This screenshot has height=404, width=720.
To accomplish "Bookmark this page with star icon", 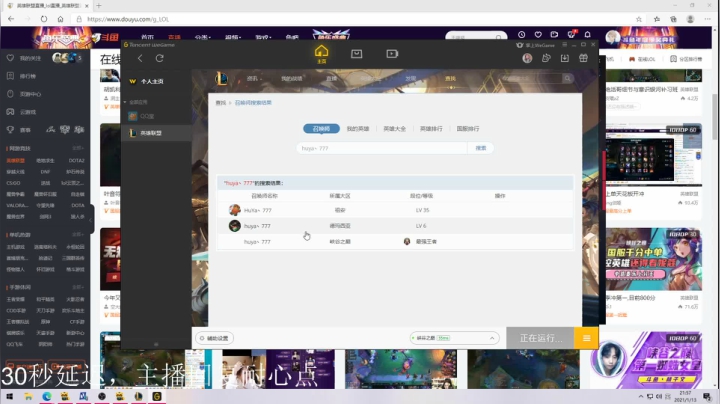I will click(x=639, y=19).
